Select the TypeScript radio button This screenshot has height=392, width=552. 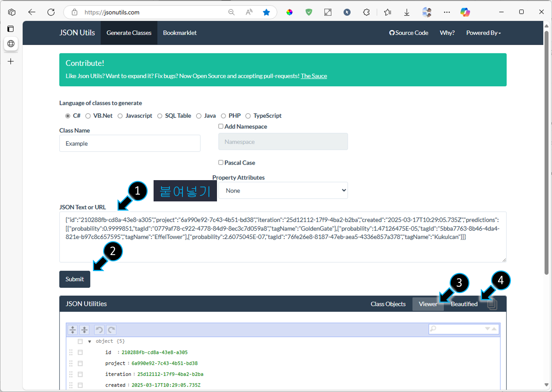tap(248, 116)
